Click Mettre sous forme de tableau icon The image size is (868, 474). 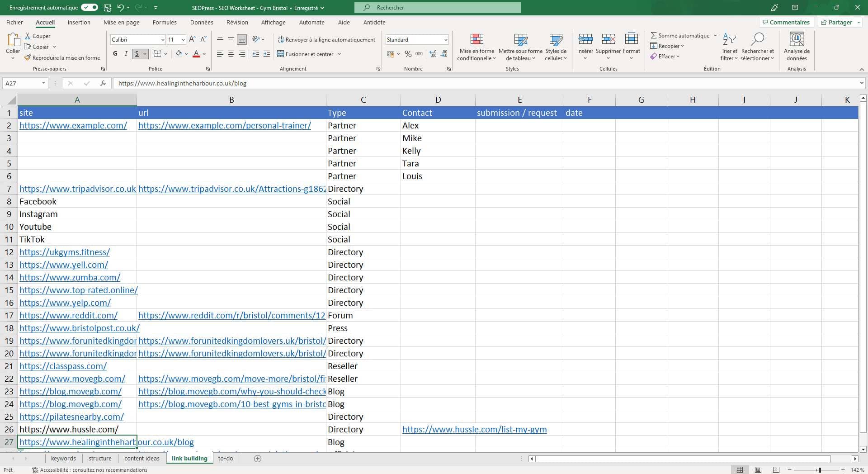click(521, 39)
